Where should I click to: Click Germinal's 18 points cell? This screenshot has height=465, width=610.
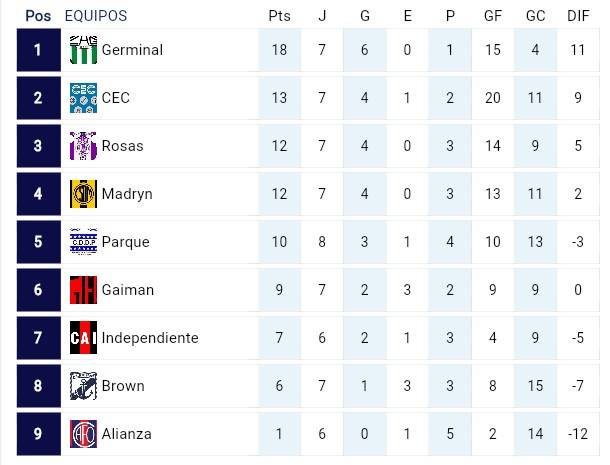tap(279, 50)
